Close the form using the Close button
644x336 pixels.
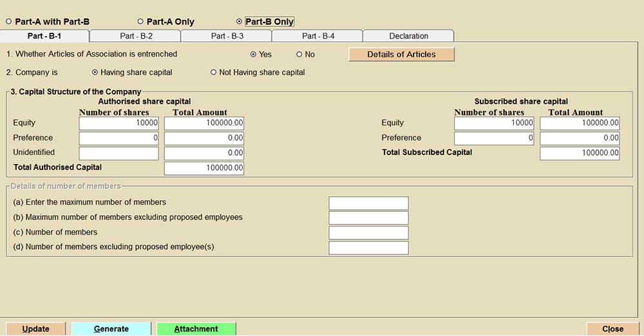pos(612,329)
